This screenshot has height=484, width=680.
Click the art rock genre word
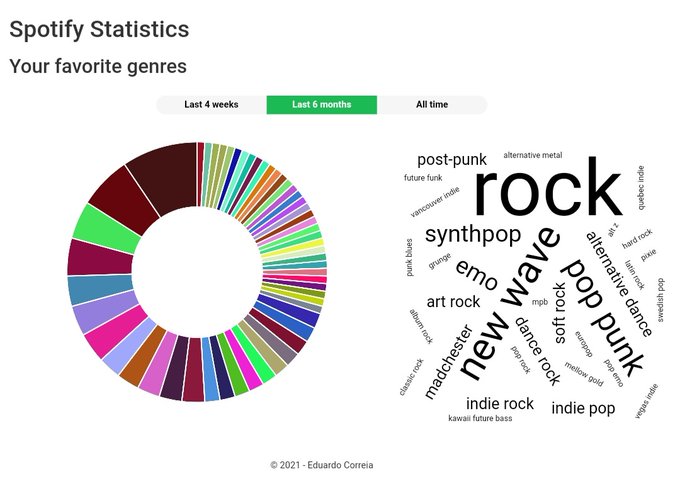tap(453, 301)
